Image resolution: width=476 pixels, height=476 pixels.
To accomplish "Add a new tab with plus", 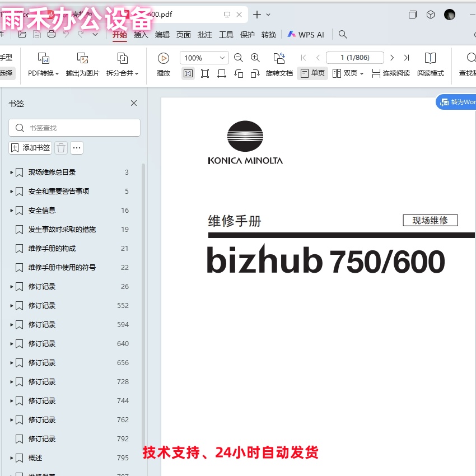I will tap(257, 14).
